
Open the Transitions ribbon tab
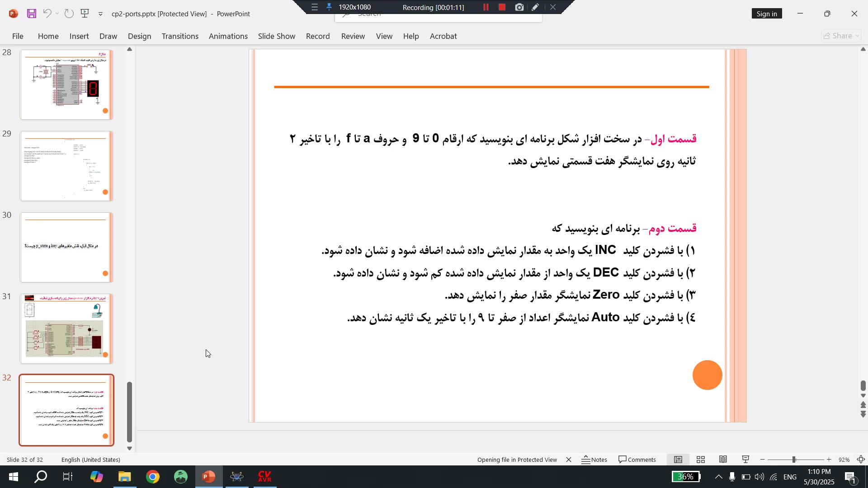tap(180, 36)
